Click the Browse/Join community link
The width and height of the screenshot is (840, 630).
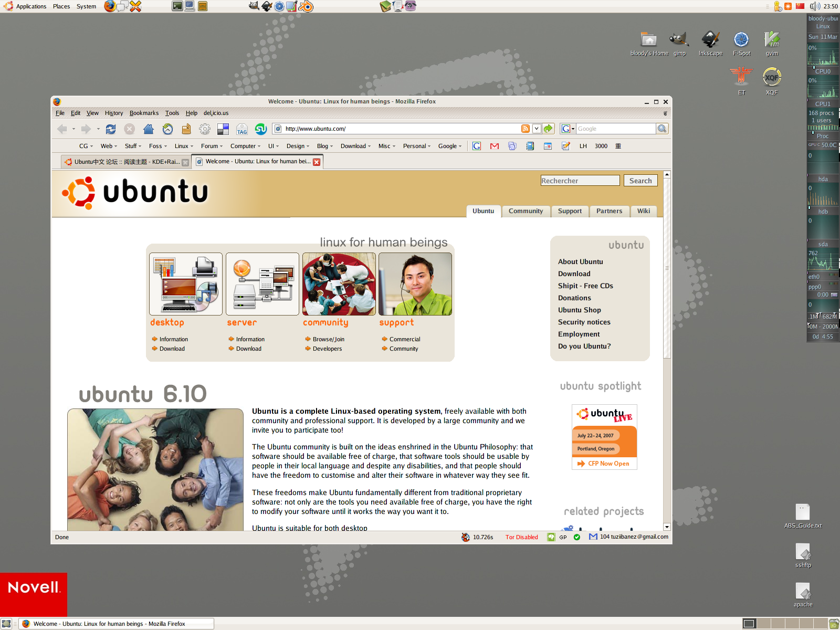tap(329, 339)
